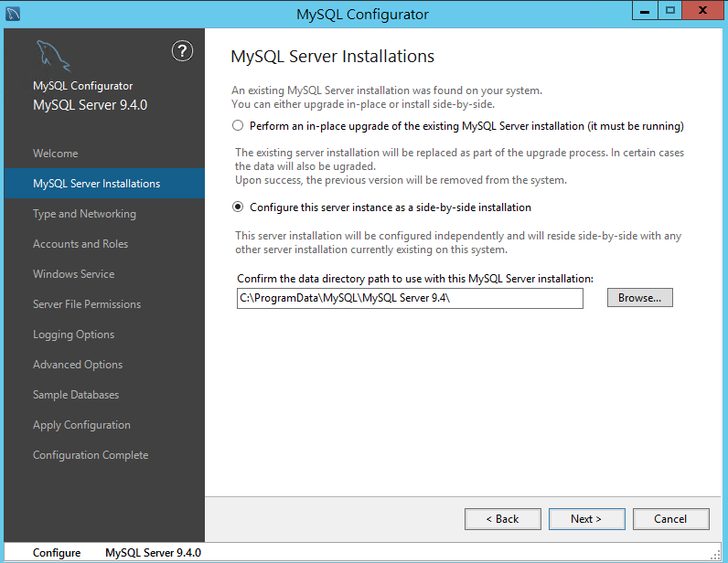This screenshot has width=728, height=563.
Task: Go to the Welcome step
Action: [x=55, y=154]
